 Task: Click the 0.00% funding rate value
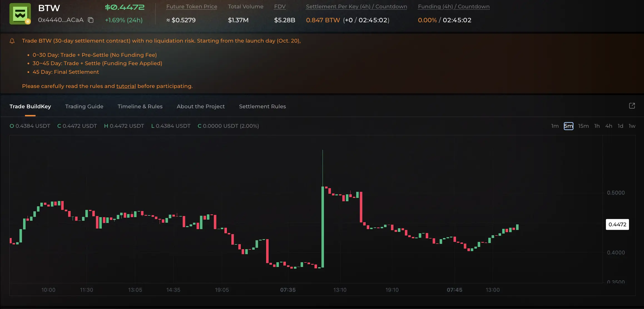click(x=427, y=20)
